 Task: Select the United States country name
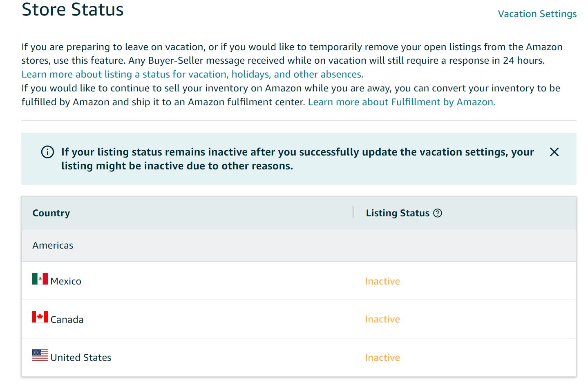pos(81,358)
